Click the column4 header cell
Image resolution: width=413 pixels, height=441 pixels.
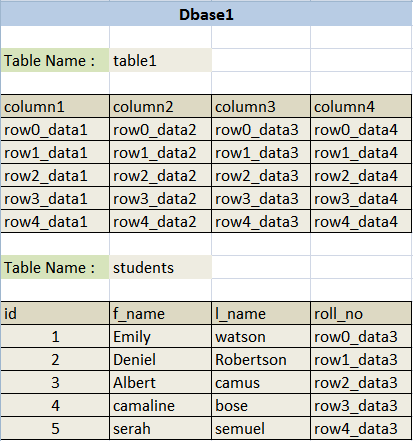361,106
